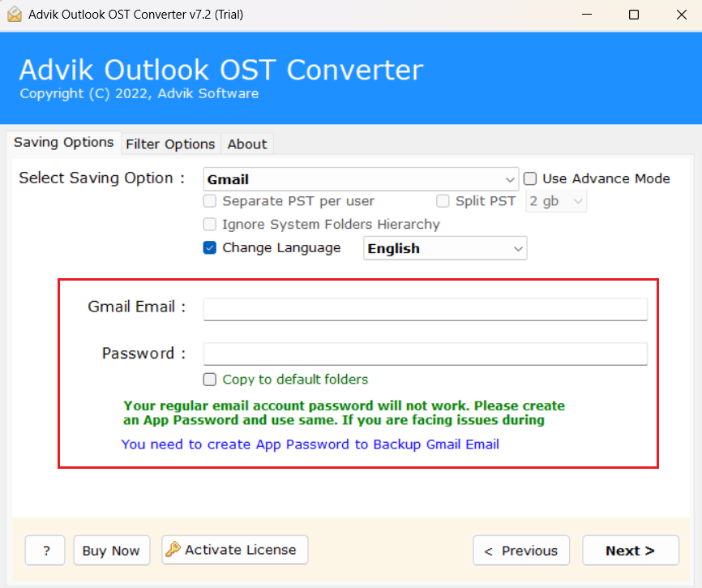The height and width of the screenshot is (588, 702).
Task: Focus the Gmail Email input field
Action: point(426,309)
